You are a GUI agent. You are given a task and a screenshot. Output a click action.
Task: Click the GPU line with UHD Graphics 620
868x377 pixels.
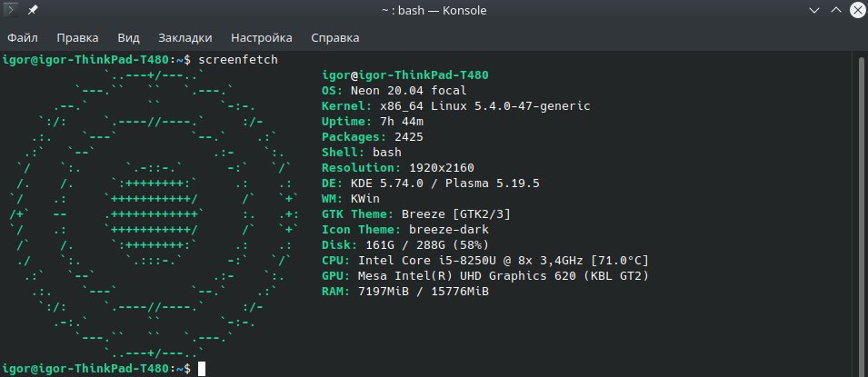point(485,275)
